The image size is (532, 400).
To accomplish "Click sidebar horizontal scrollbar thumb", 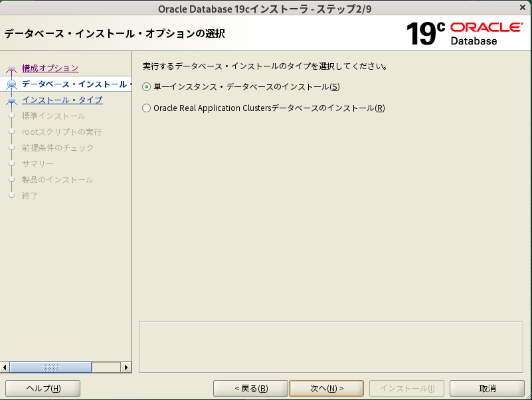I will coord(50,367).
